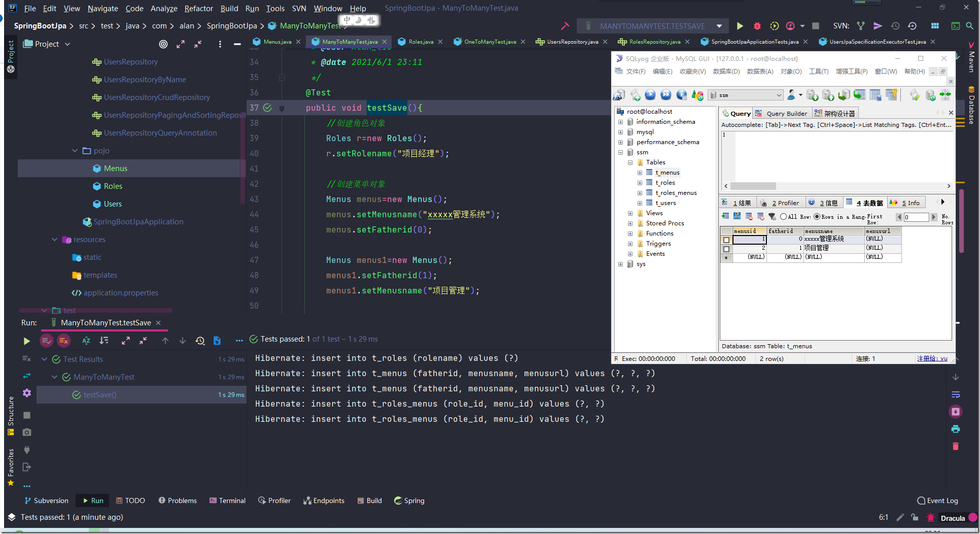Collapse the ssm database node

point(620,152)
